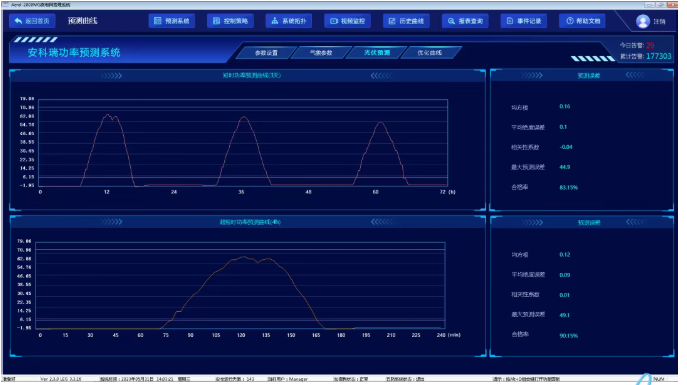Open 帮助文档 help document

pyautogui.click(x=582, y=21)
